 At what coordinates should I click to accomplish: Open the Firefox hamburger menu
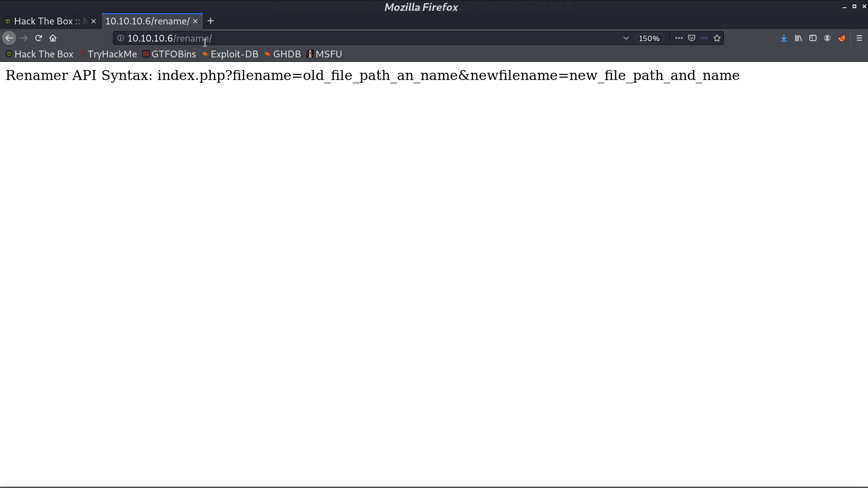859,38
